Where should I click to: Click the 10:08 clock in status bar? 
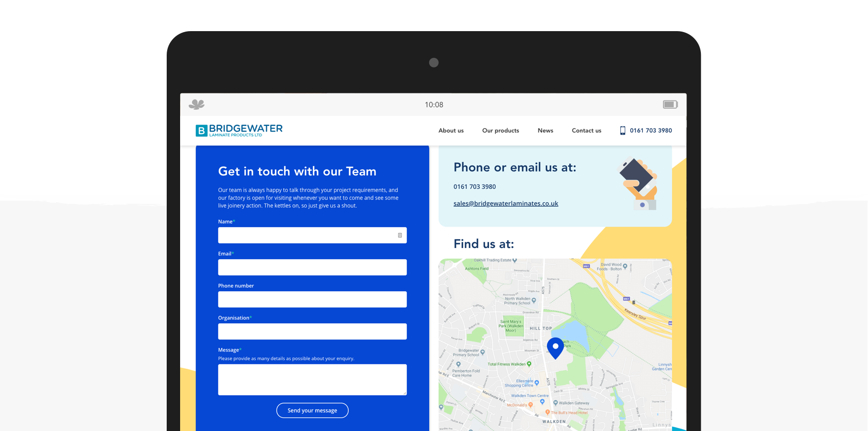(434, 104)
